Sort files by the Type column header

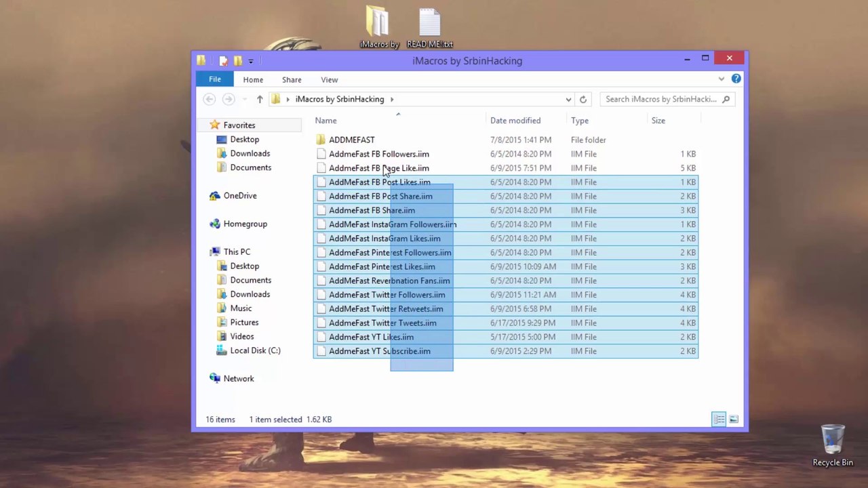pos(579,121)
